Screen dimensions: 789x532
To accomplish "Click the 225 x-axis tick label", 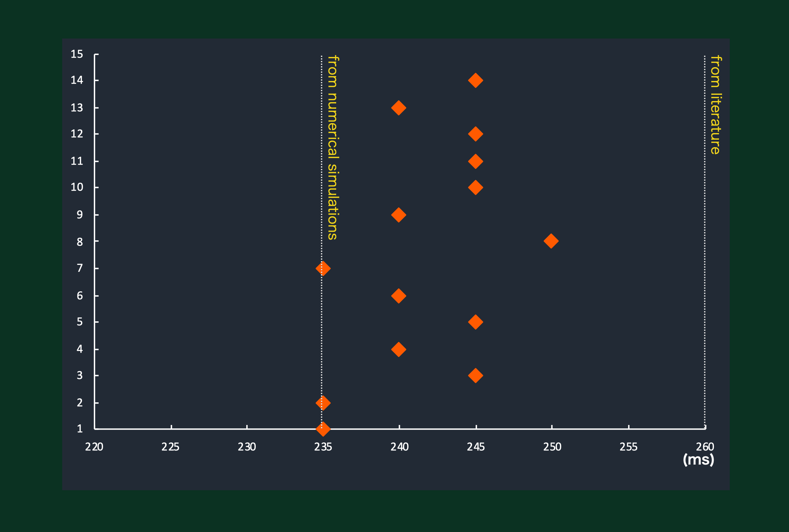I will tap(170, 447).
